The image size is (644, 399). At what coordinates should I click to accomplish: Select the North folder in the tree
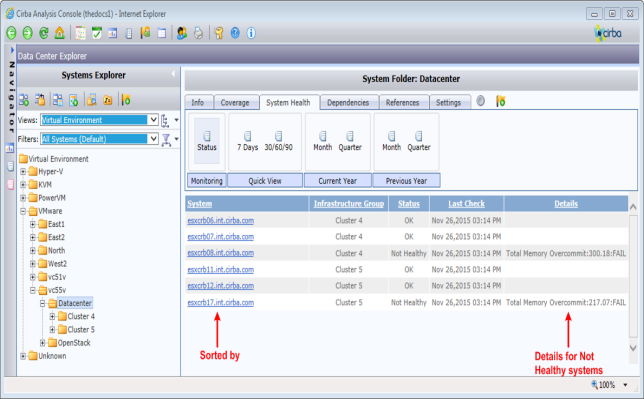tap(56, 250)
